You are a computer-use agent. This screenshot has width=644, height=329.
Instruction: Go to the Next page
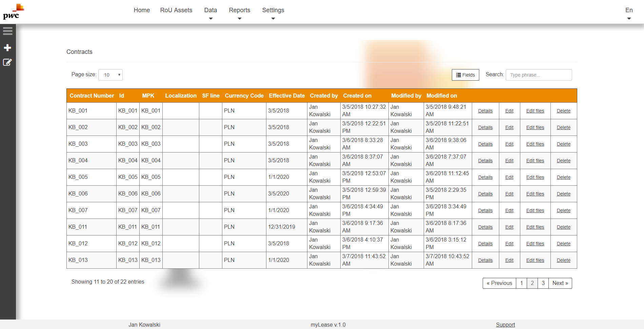tap(560, 283)
